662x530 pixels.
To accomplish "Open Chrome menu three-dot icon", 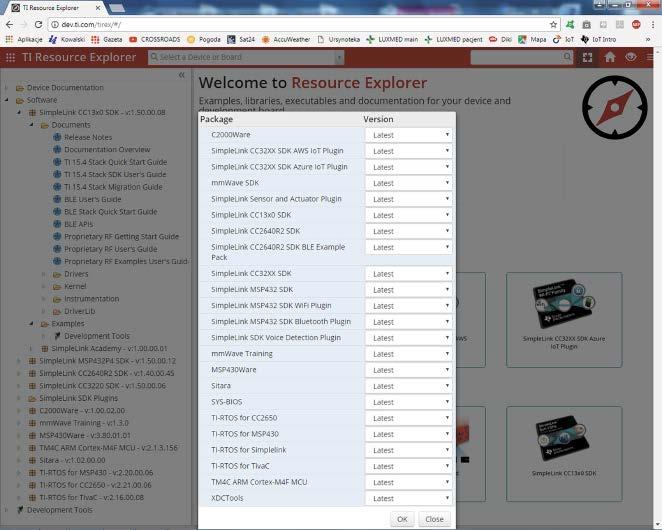I will click(x=652, y=24).
